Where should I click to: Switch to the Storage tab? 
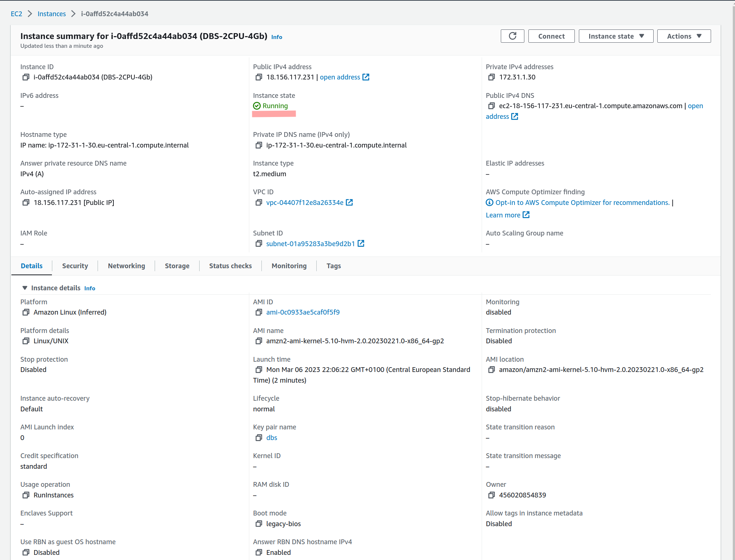pos(177,266)
